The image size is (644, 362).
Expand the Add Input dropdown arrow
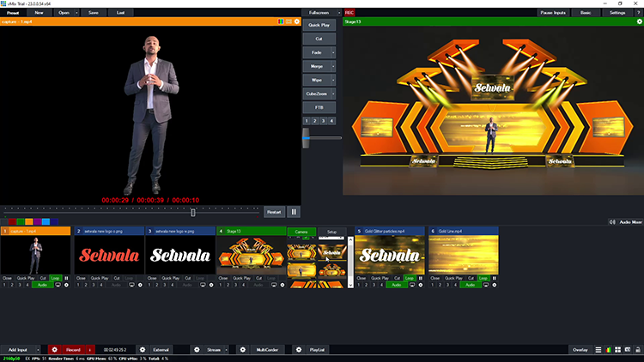coord(38,350)
